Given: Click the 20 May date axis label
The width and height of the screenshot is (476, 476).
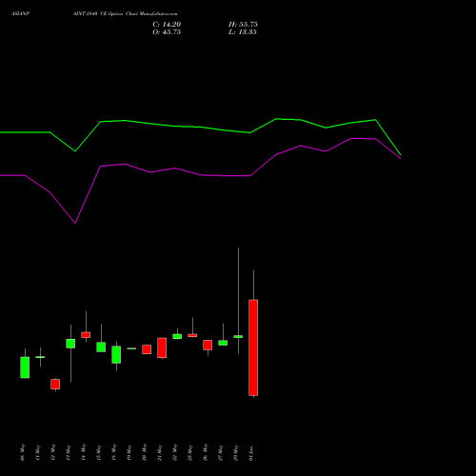Looking at the screenshot, I should pyautogui.click(x=145, y=452).
